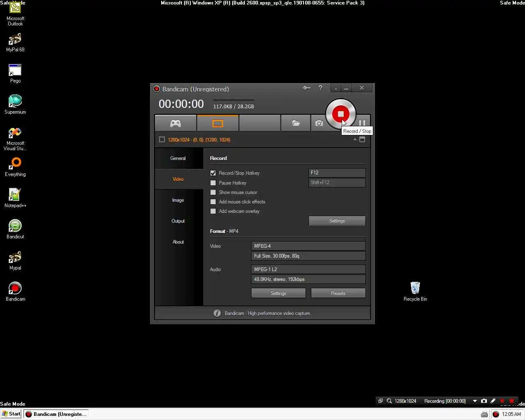Click the Bandicam taskbar button
525x420 pixels.
click(x=56, y=414)
